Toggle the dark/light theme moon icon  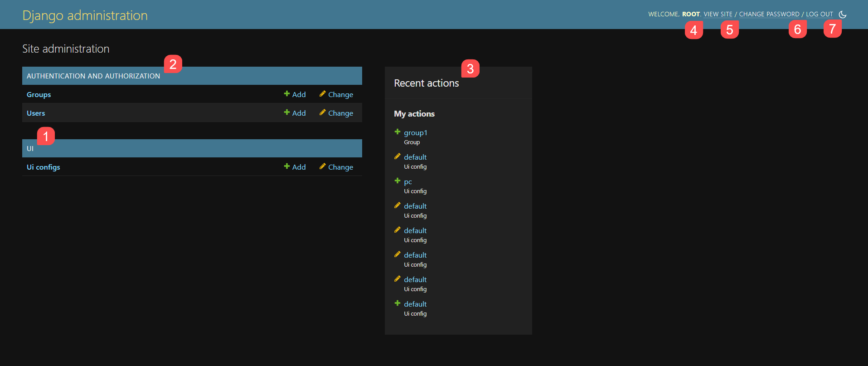click(842, 15)
